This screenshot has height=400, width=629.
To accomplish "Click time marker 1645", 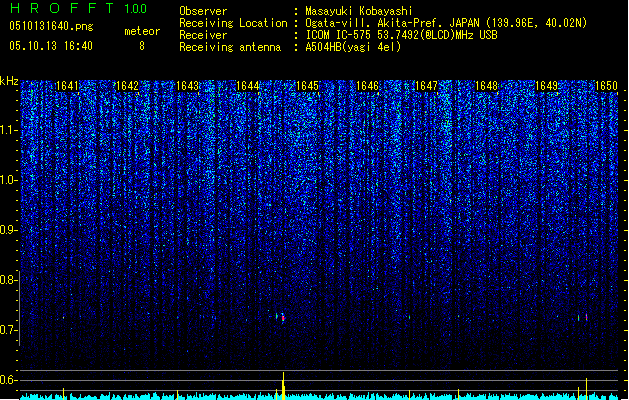I will pos(307,86).
